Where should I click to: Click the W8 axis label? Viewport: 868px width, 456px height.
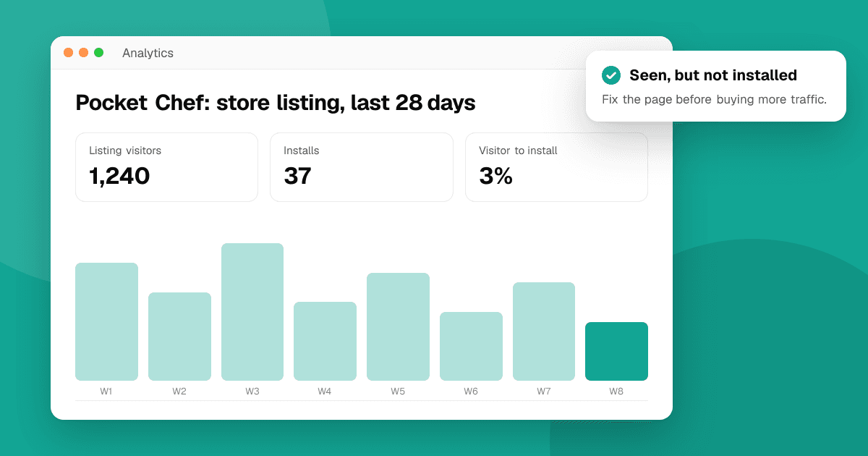click(x=616, y=391)
